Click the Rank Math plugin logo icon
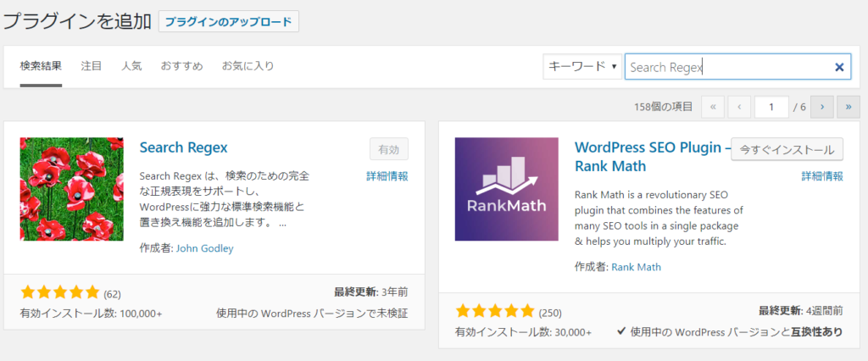This screenshot has width=868, height=361. [x=506, y=189]
